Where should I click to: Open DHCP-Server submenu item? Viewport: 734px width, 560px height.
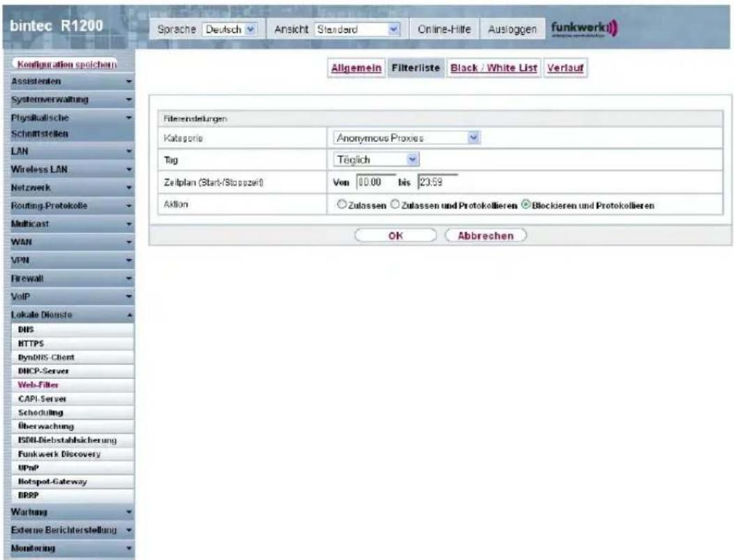pyautogui.click(x=72, y=371)
